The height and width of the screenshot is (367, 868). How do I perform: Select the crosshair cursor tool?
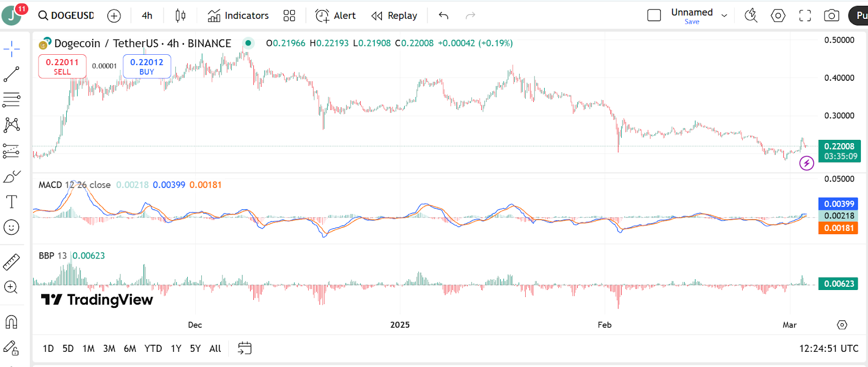tap(11, 49)
